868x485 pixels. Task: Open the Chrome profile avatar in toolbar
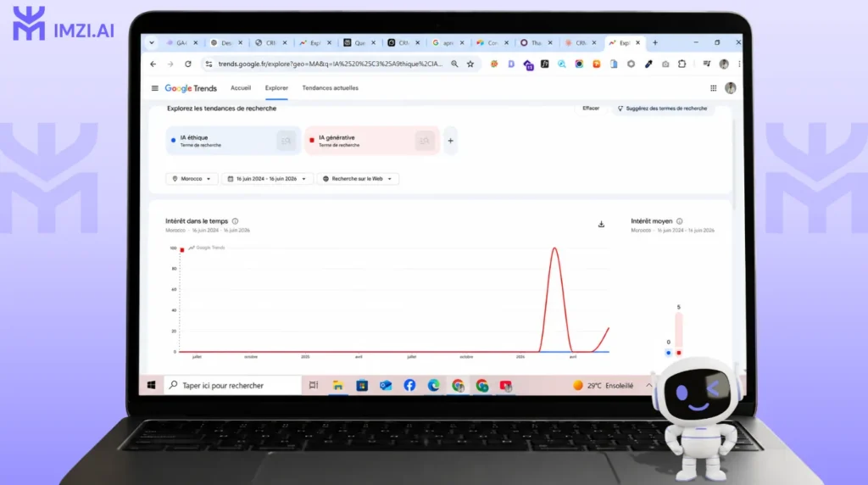coord(724,64)
